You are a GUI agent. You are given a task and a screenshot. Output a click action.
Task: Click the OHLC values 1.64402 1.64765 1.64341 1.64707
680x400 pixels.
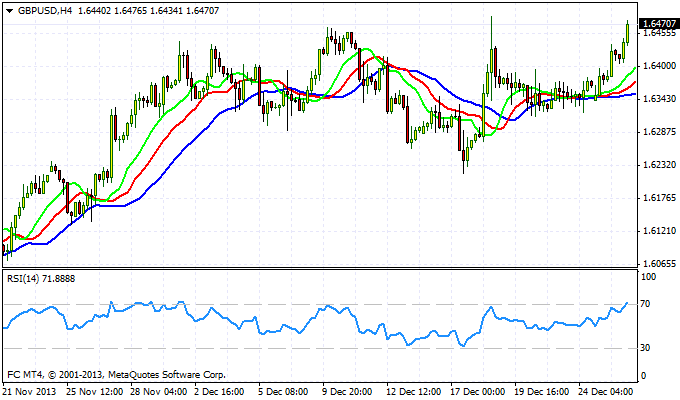pyautogui.click(x=148, y=10)
